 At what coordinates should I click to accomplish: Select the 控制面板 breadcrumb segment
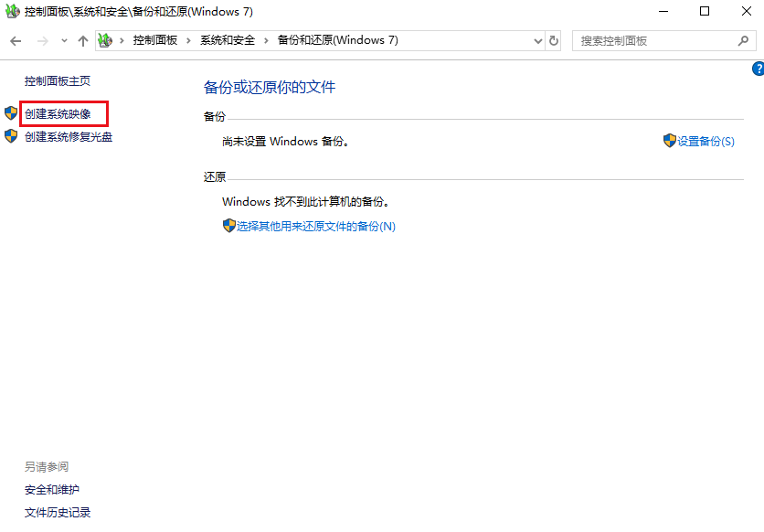155,41
